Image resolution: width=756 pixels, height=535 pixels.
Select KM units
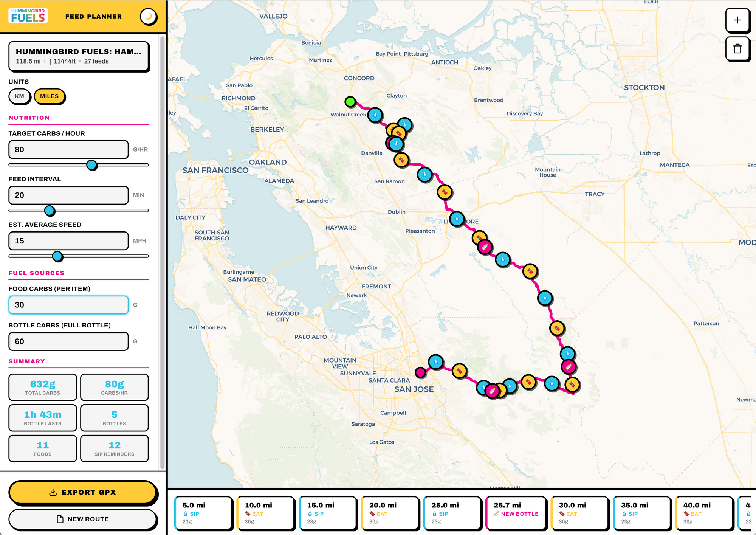(x=19, y=96)
